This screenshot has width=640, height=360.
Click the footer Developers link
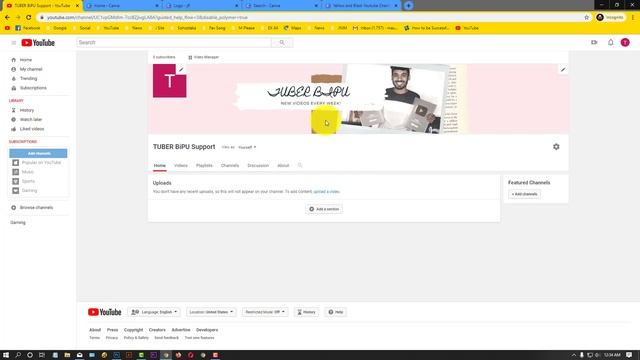(207, 330)
